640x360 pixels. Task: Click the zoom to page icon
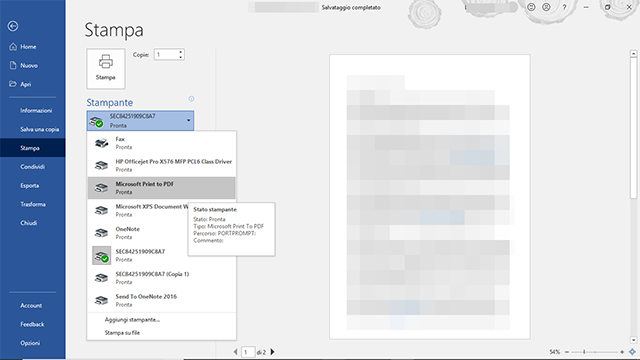coord(632,352)
